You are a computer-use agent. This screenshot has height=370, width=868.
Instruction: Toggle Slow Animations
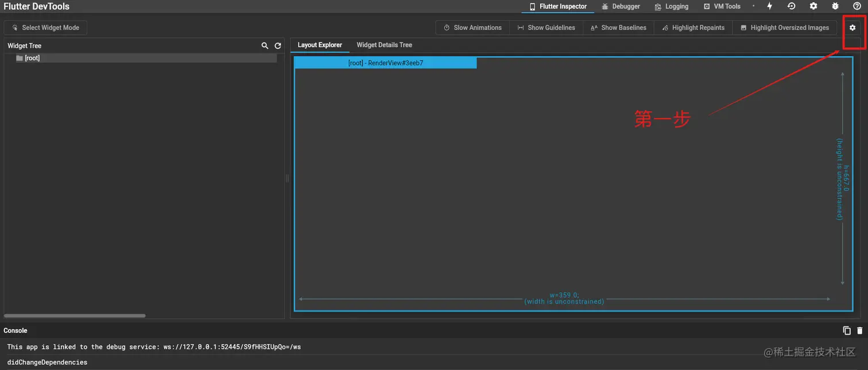tap(472, 28)
